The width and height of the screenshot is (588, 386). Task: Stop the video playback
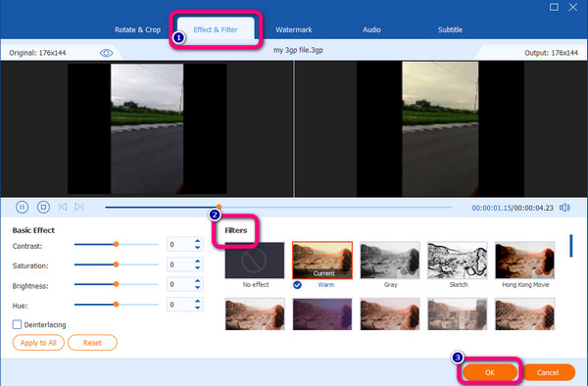coord(43,207)
